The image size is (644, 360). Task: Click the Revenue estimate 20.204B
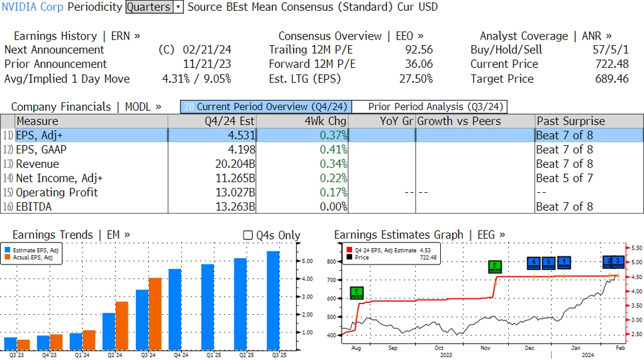click(235, 164)
